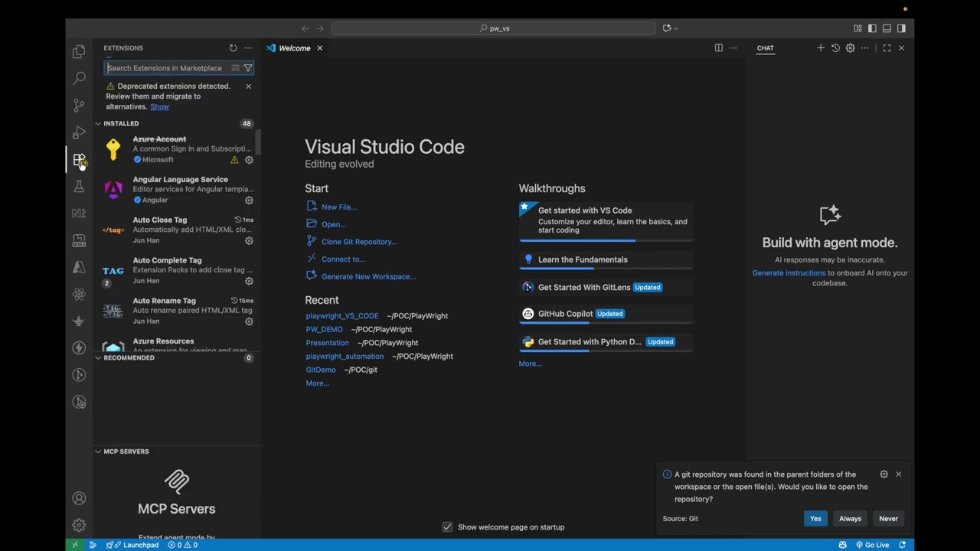Maximize the chat panel
This screenshot has height=551, width=980.
(887, 47)
